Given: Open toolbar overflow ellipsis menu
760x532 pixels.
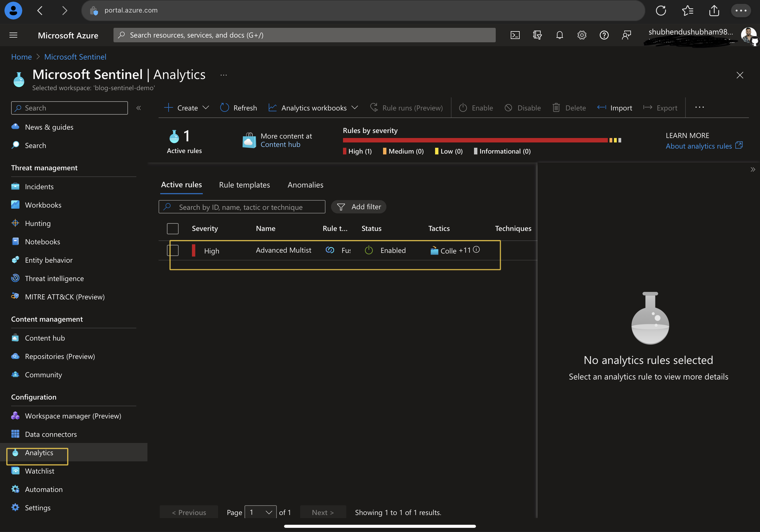Looking at the screenshot, I should coord(699,107).
